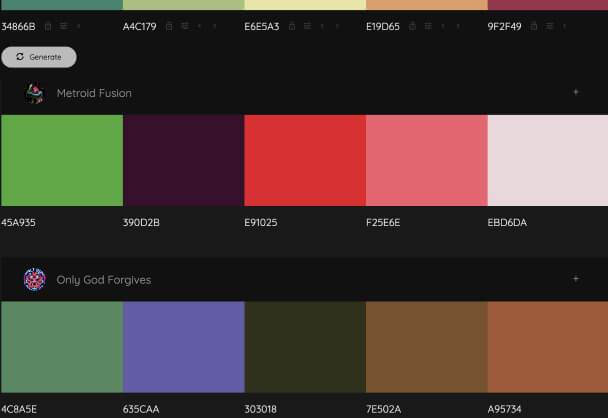Click the 45A935 hex code label
This screenshot has width=608, height=418.
[x=19, y=222]
